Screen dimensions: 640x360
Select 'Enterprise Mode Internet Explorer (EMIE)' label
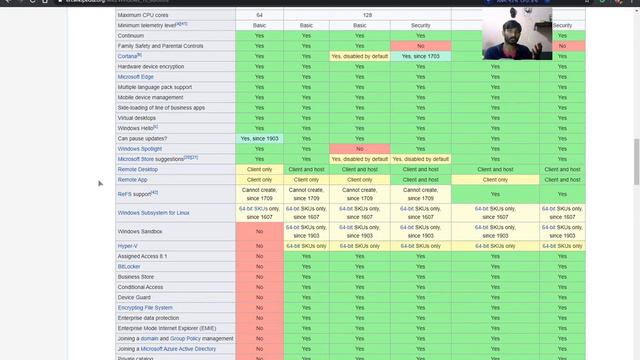[167, 329]
